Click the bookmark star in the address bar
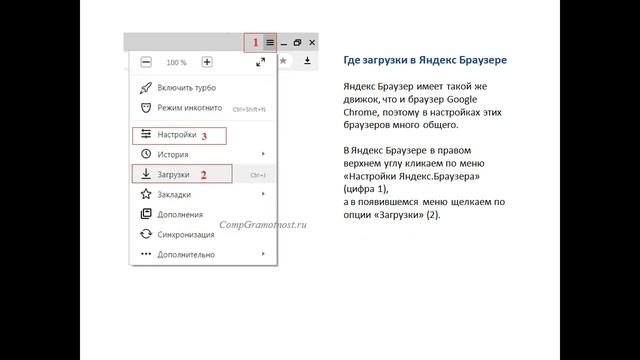The width and height of the screenshot is (640, 360). pyautogui.click(x=283, y=61)
